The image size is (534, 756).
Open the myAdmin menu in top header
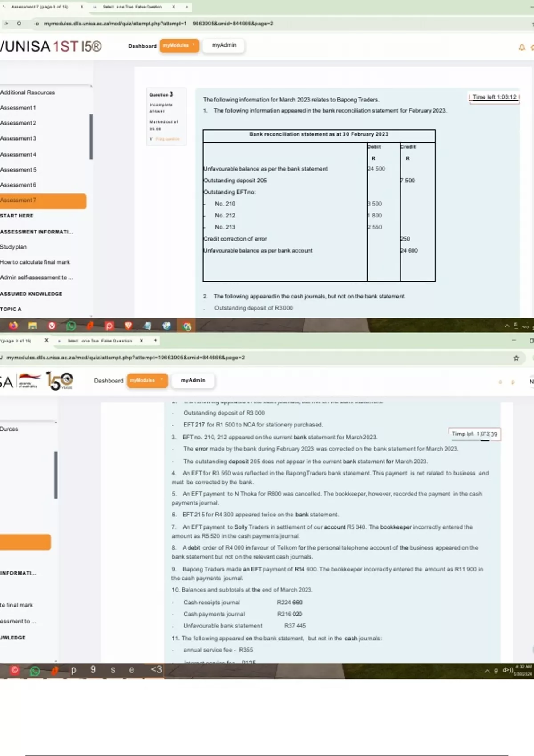(x=224, y=45)
